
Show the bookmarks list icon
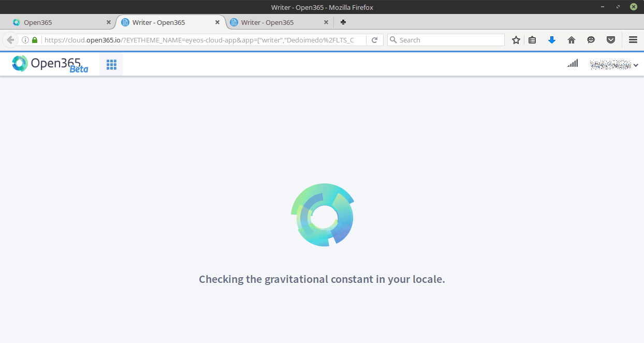532,40
